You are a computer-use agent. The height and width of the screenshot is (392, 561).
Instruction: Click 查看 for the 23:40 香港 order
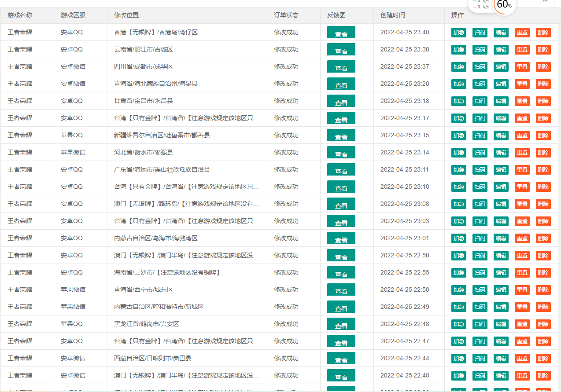pos(341,33)
